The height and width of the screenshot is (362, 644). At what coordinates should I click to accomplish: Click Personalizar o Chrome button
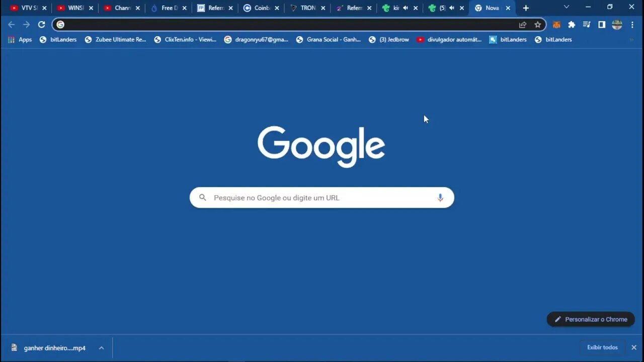pyautogui.click(x=591, y=319)
